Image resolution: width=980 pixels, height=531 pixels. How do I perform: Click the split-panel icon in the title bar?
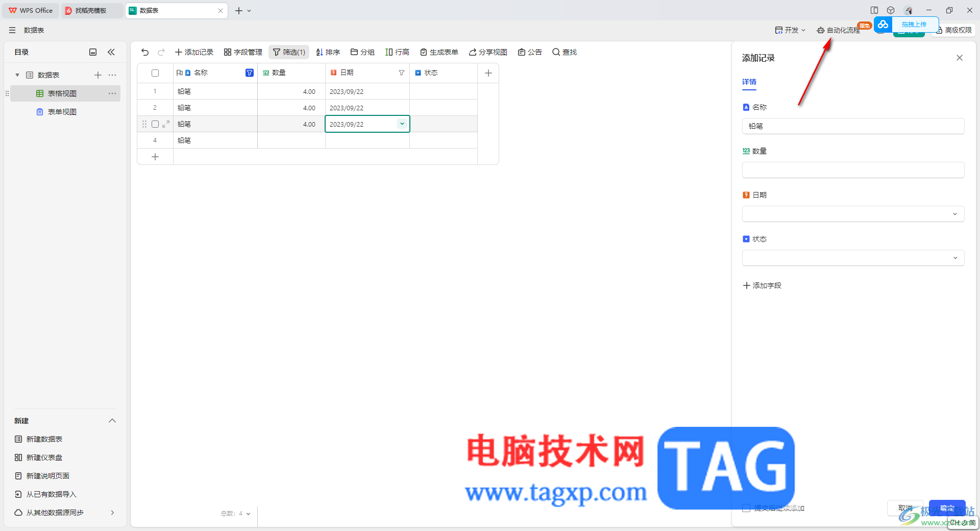point(874,10)
